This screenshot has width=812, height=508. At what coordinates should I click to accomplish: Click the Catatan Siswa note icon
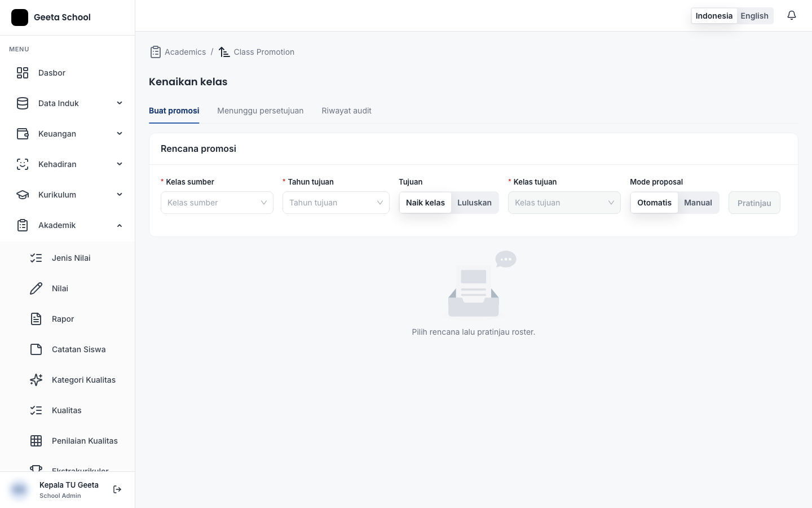pos(36,349)
